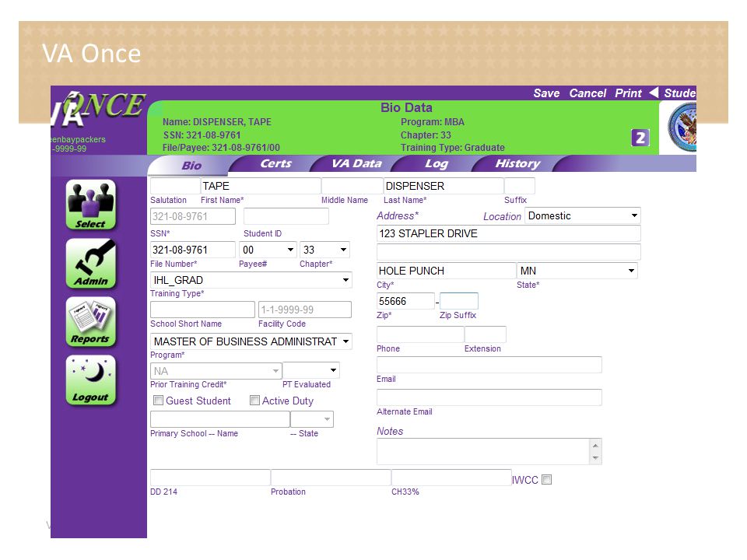Click the Logout moon icon
The width and height of the screenshot is (747, 560).
click(90, 380)
